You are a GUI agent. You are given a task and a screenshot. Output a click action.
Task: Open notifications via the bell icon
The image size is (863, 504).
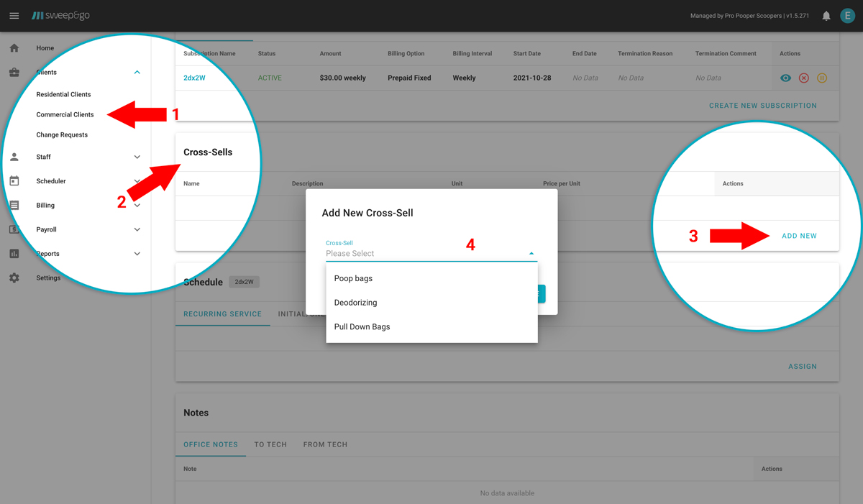click(826, 15)
